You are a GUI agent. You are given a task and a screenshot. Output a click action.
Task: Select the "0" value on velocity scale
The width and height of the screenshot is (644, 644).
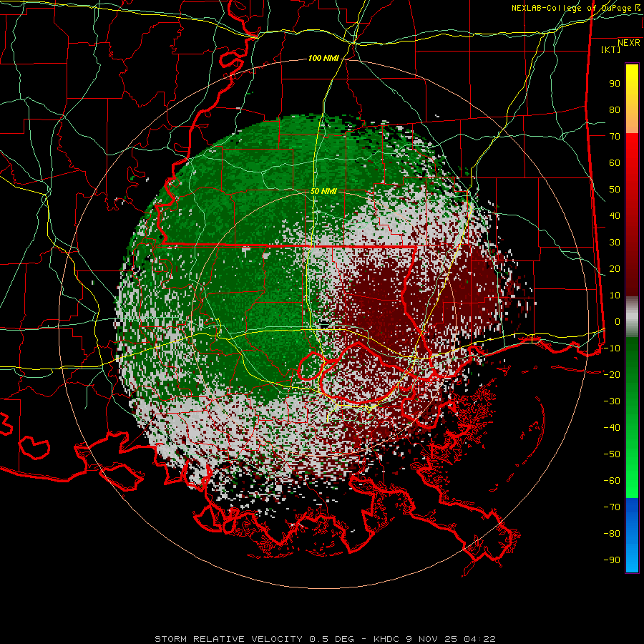point(618,322)
